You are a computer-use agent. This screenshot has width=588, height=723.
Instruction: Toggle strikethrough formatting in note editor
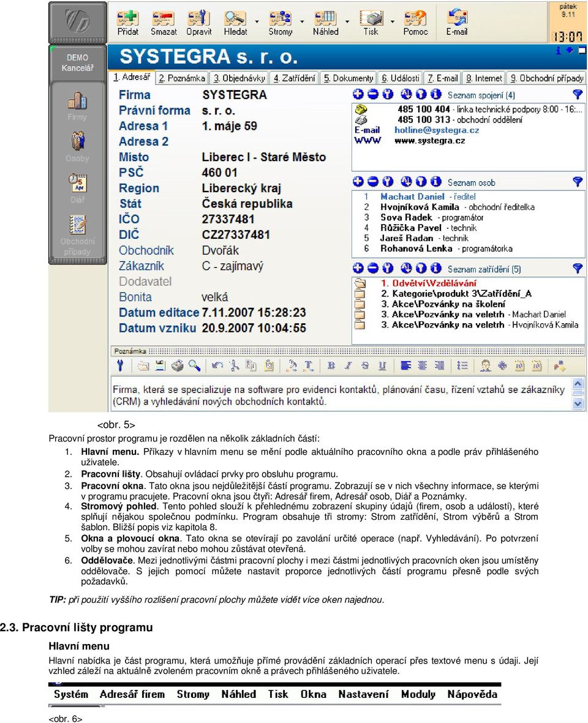click(x=365, y=365)
